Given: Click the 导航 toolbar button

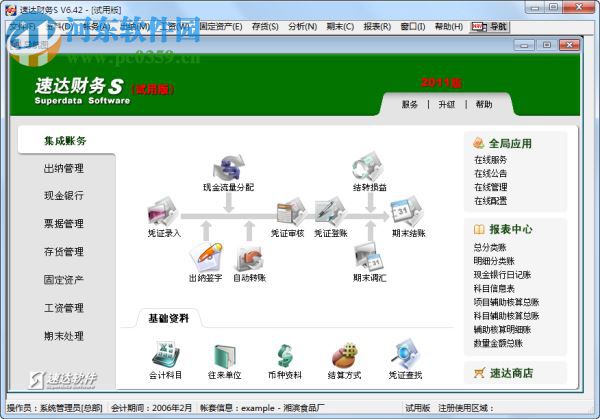Looking at the screenshot, I should tap(490, 27).
